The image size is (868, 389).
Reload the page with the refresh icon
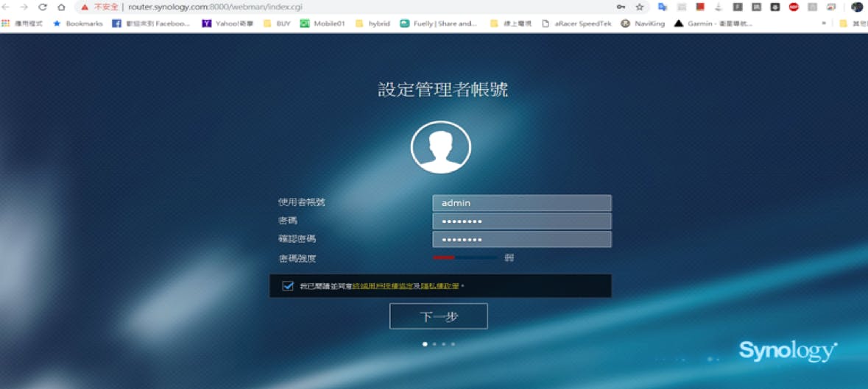[x=43, y=7]
